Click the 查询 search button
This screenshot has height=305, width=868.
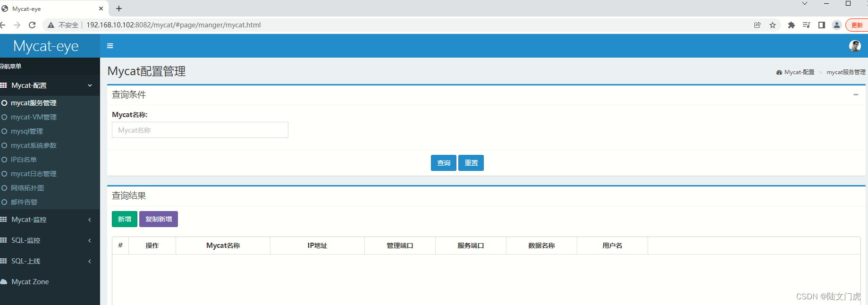tap(444, 163)
